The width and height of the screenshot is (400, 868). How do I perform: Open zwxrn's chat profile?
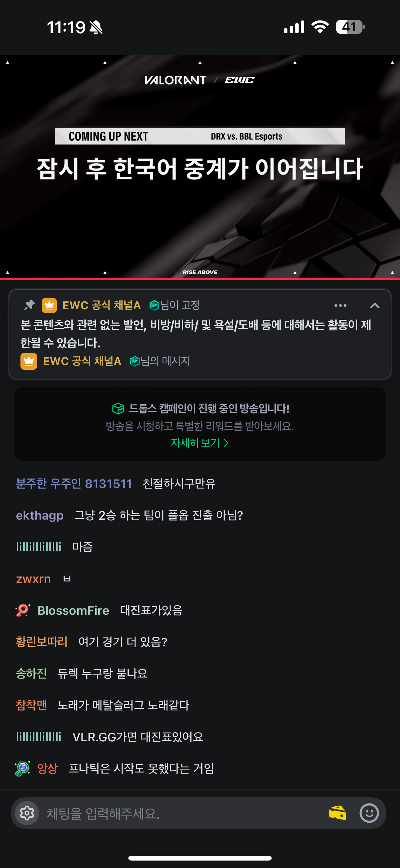[33, 579]
